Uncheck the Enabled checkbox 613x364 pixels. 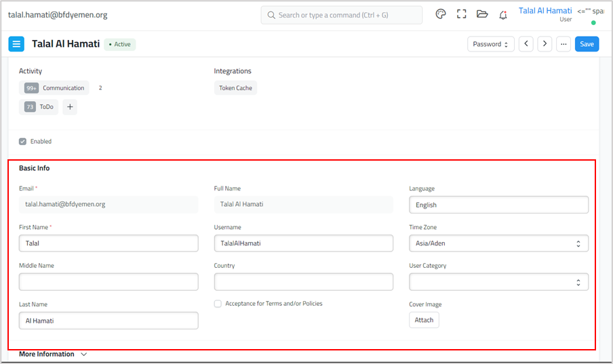point(23,142)
